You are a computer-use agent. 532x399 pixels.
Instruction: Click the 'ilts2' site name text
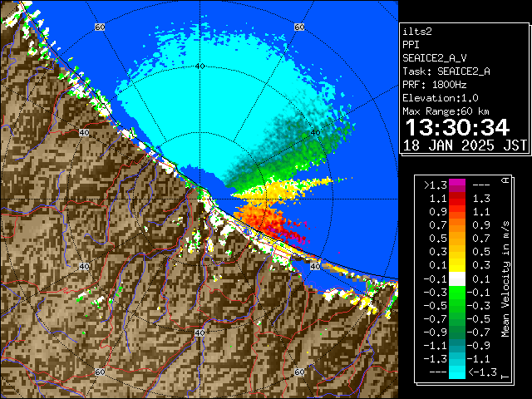tap(417, 32)
